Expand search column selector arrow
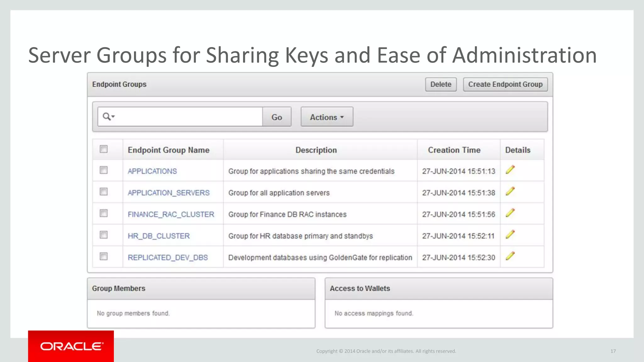 (x=113, y=117)
